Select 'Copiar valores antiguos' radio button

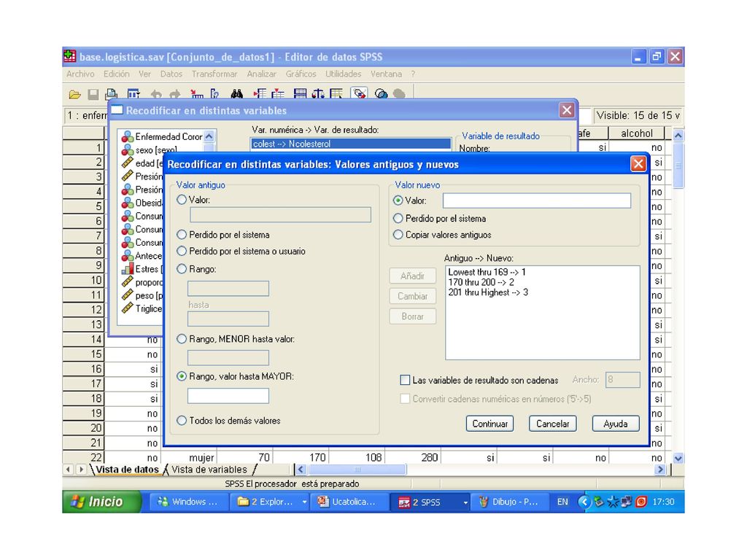click(398, 235)
